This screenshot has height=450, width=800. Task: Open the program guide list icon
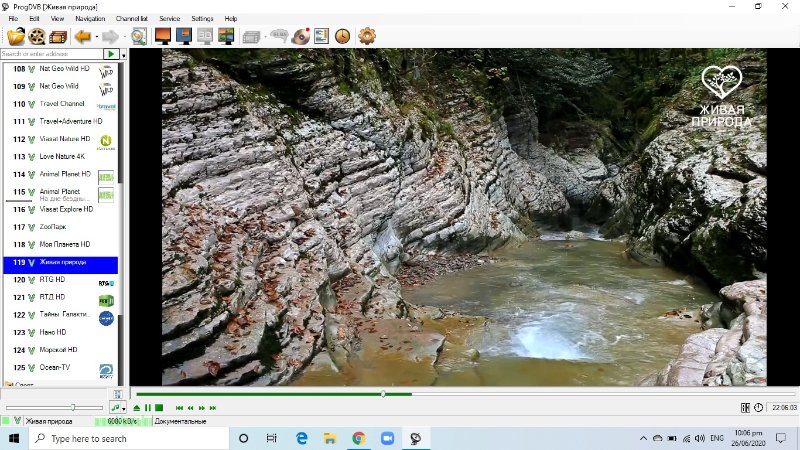321,36
